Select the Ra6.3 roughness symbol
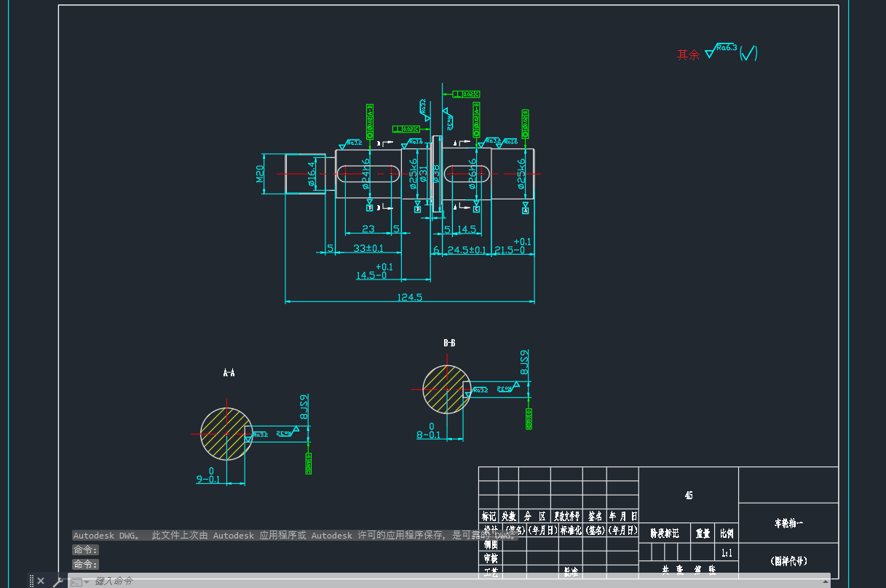 click(721, 51)
